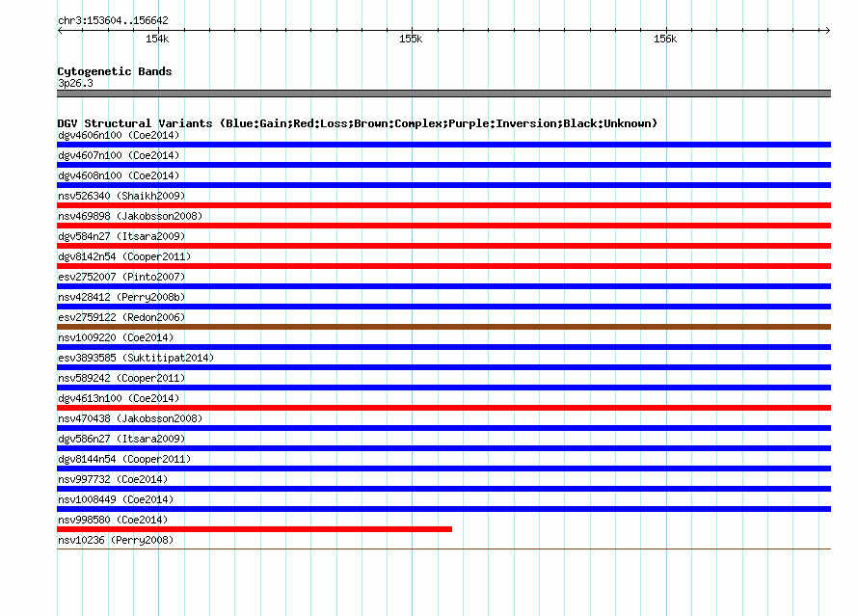The image size is (858, 616).
Task: Click the nsv526340 (Shaikh2009) label
Action: click(121, 196)
